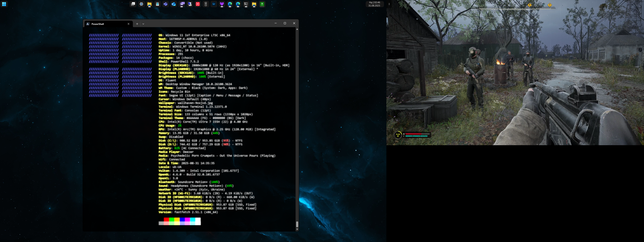Click the 'Locale: uk-UA' line

tap(170, 167)
